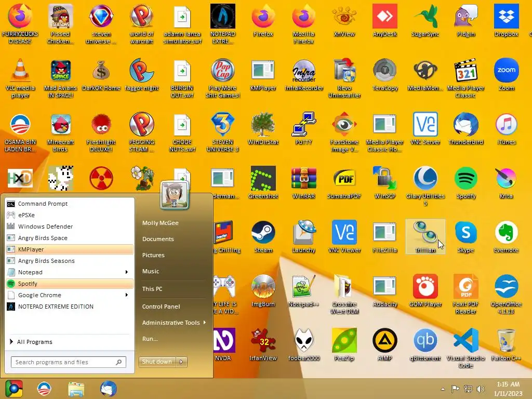
Task: Expand Google Chrome submenu arrow in Start menu
Action: (127, 295)
